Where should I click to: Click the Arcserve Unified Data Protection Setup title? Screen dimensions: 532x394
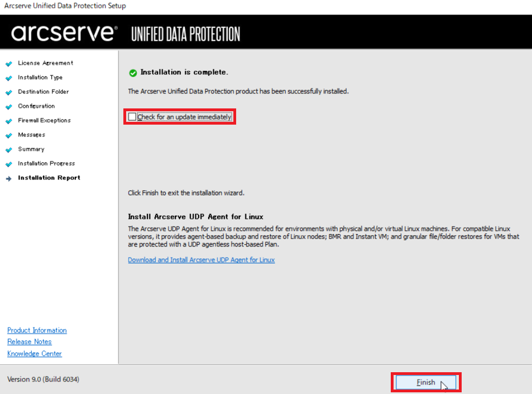65,6
